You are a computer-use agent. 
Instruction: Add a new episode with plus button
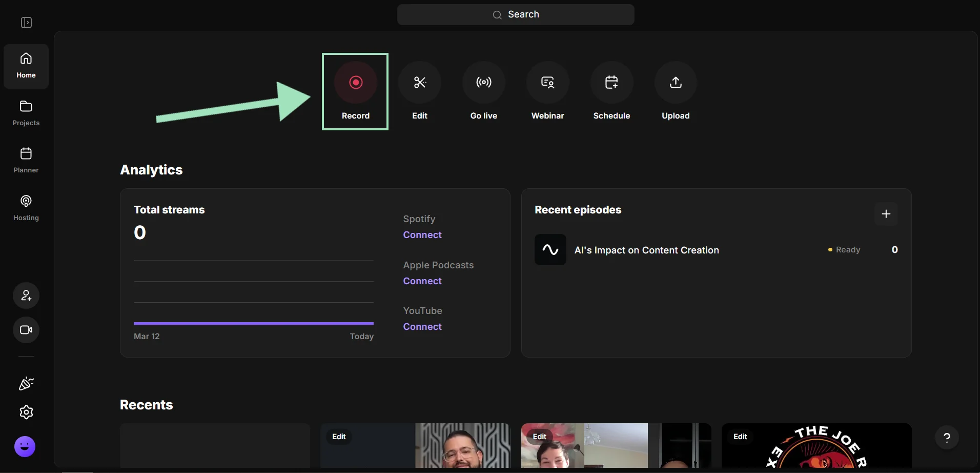point(886,214)
